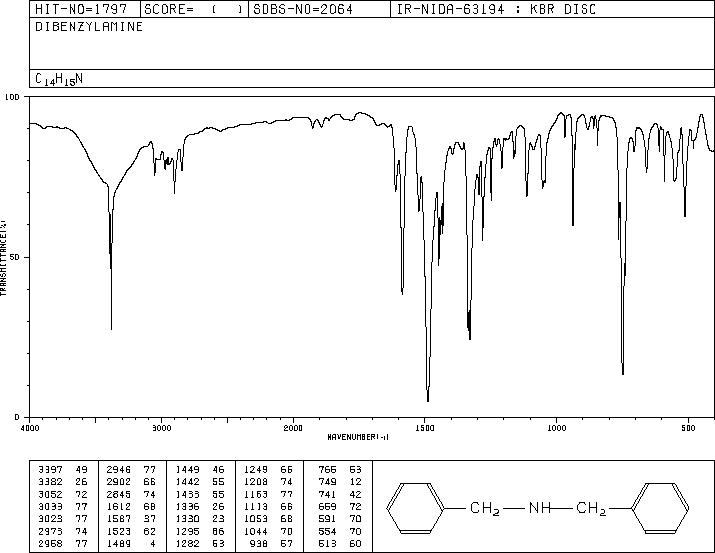
Task: Click the WAVENUMBER axis title
Action: click(x=358, y=437)
